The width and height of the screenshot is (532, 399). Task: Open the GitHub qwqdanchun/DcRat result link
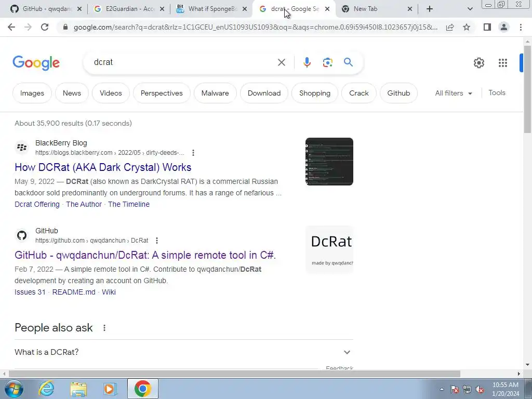tap(145, 255)
